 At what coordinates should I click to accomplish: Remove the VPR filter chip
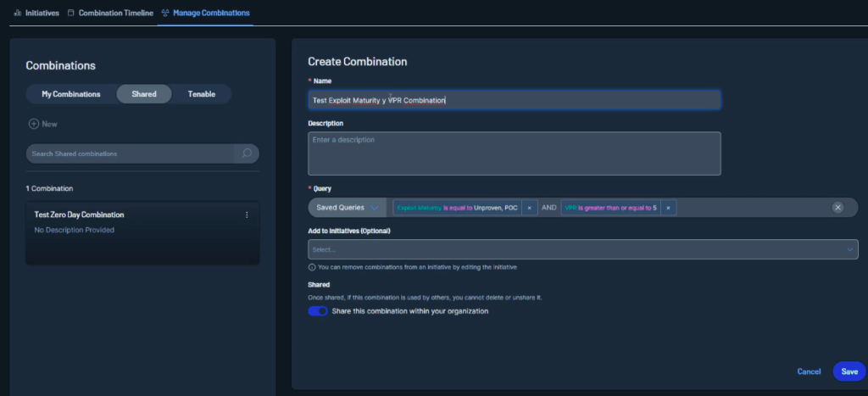click(x=668, y=208)
